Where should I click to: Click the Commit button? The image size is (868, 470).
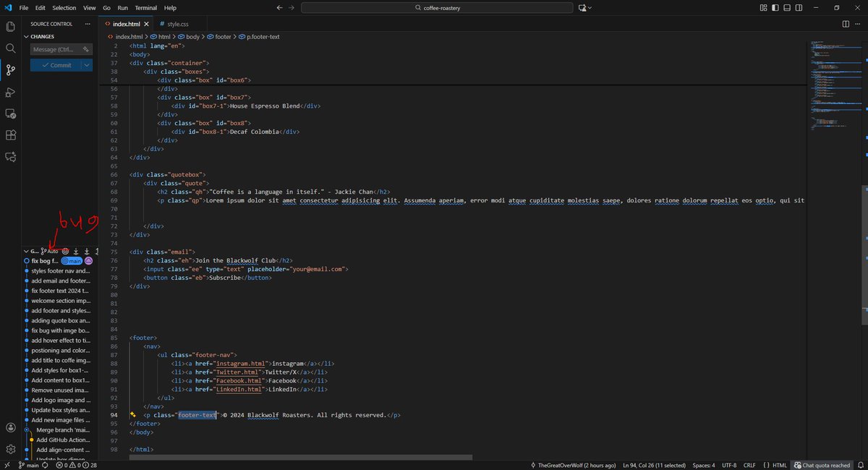point(55,64)
